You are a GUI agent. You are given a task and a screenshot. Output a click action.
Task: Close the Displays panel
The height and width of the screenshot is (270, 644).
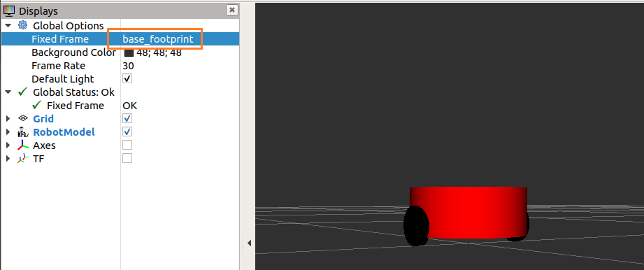[x=231, y=10]
